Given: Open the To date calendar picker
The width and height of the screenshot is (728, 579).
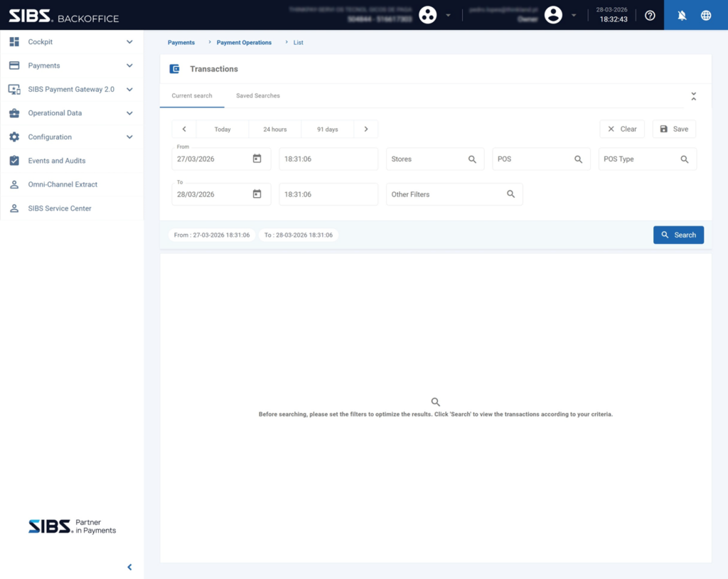Looking at the screenshot, I should pos(257,194).
